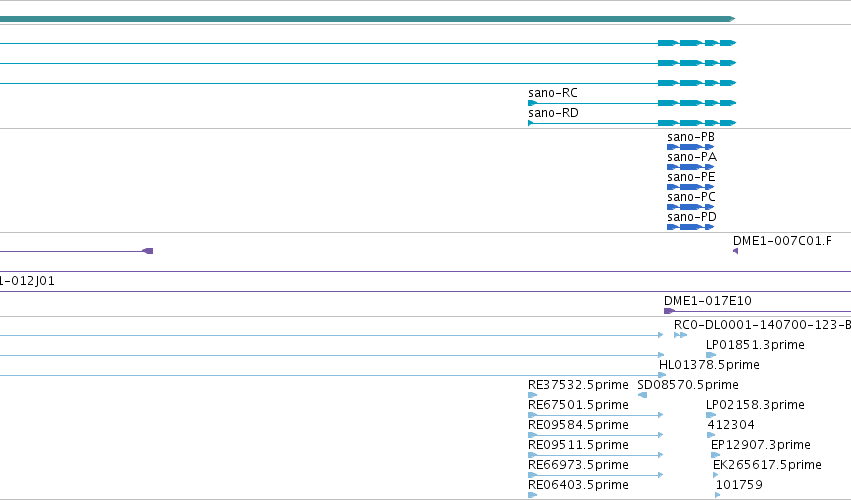Image resolution: width=851 pixels, height=500 pixels.
Task: Select the RE66973.5prime EST label
Action: [578, 465]
